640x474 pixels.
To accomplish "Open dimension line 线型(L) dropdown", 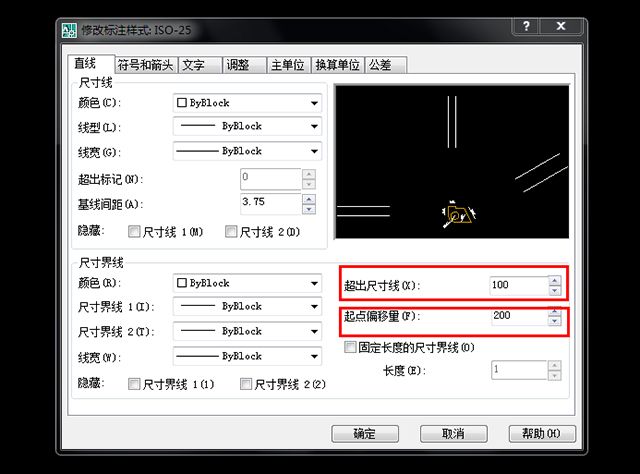I will tap(247, 127).
